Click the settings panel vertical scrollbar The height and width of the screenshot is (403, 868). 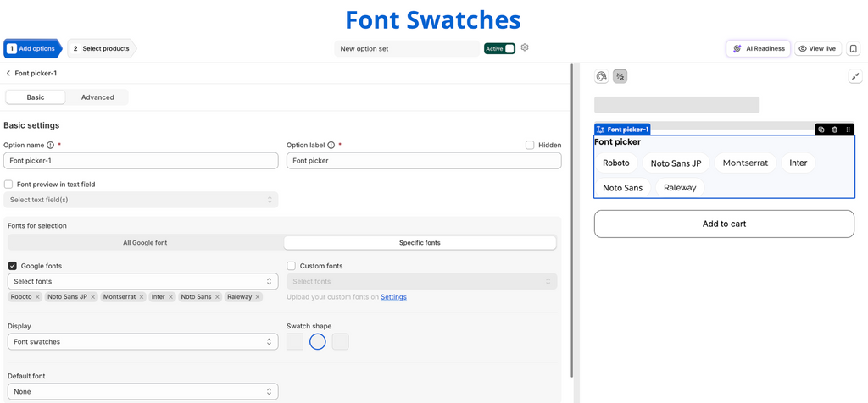click(572, 221)
